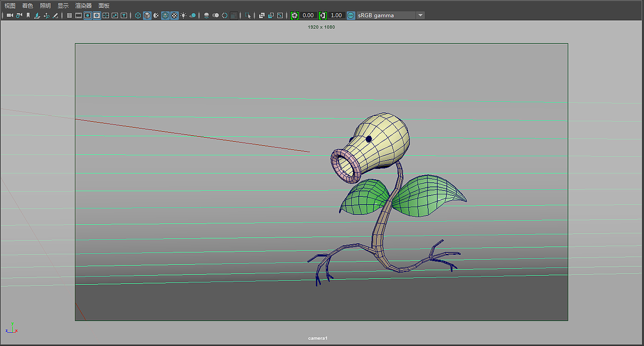Toggle the safe action frame icon

click(x=115, y=15)
